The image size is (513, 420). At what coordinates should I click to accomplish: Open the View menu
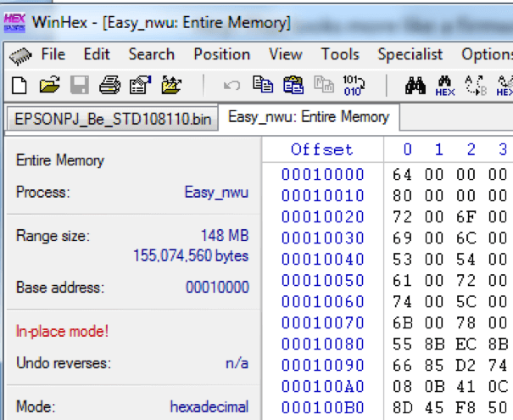tap(285, 54)
